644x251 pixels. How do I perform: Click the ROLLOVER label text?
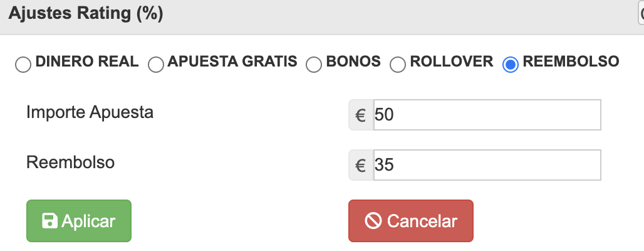(x=452, y=61)
